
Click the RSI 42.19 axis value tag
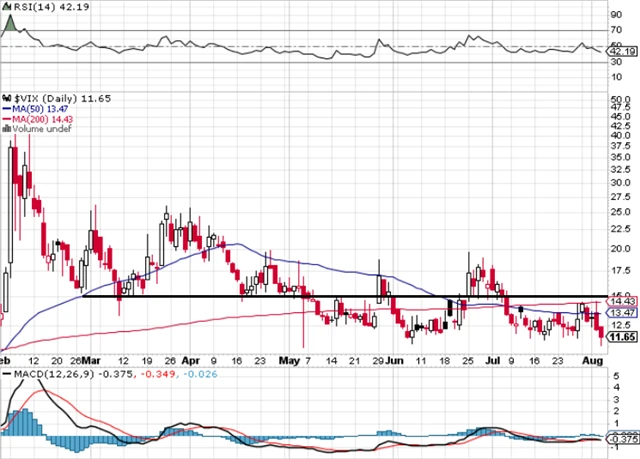tap(624, 53)
